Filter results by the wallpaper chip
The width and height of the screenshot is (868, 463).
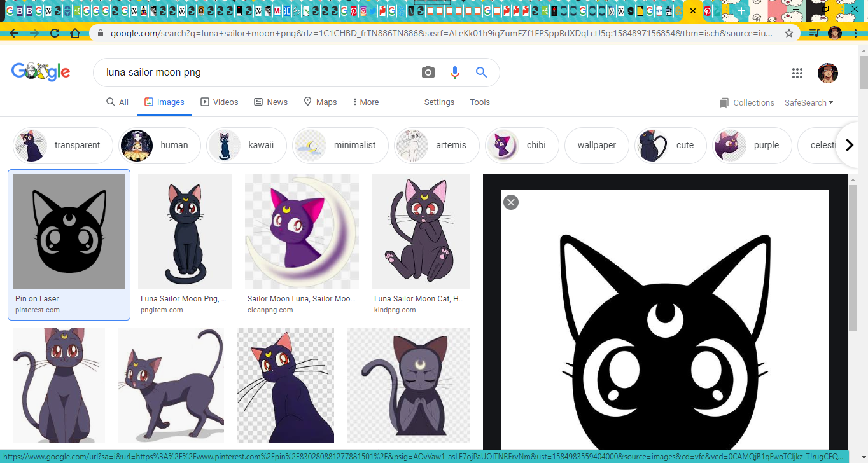[597, 145]
